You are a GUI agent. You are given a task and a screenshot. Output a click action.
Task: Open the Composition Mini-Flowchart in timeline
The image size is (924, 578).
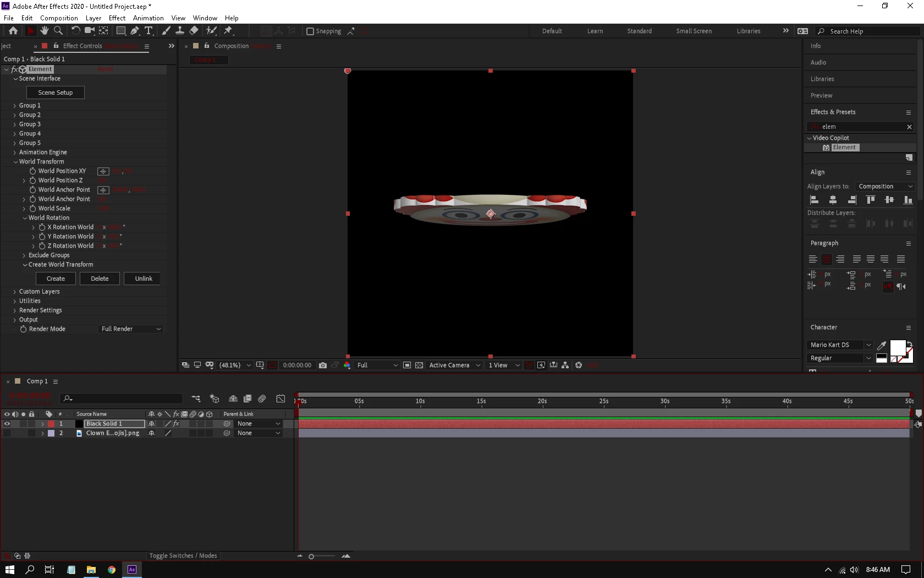click(x=196, y=399)
